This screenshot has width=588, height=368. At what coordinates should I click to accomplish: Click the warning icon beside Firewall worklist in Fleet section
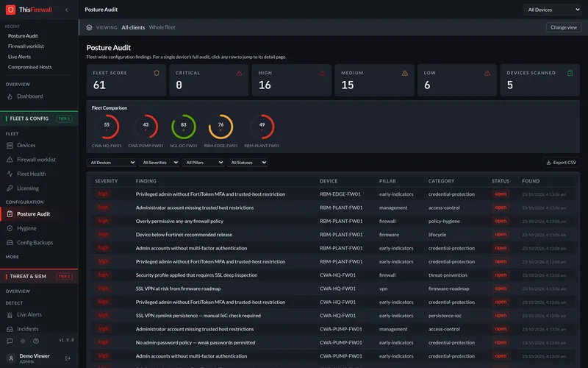[x=10, y=160]
